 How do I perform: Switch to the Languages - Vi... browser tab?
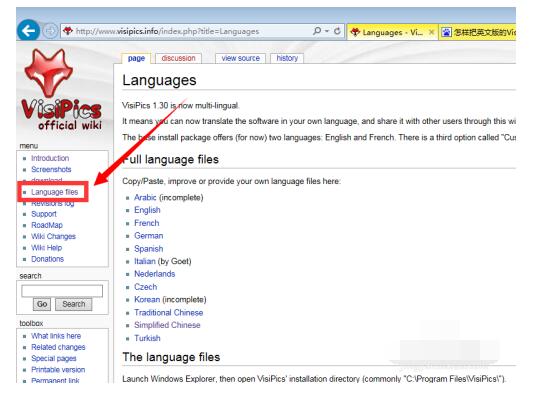pos(392,32)
